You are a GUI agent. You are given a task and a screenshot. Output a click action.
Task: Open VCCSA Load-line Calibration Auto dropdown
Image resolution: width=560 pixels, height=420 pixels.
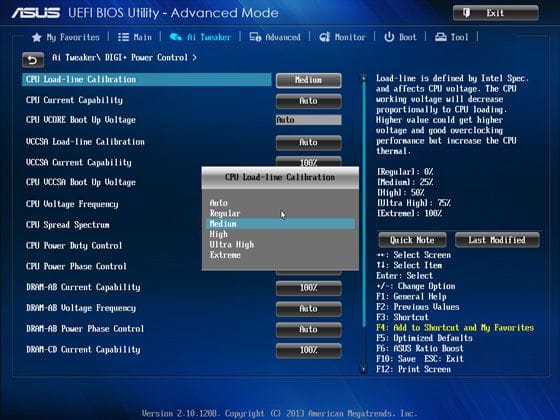click(x=309, y=142)
